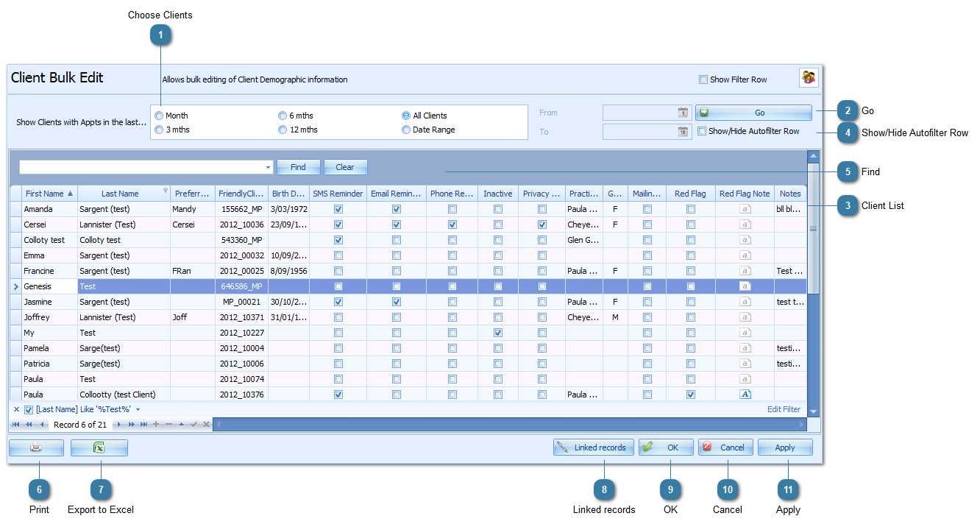980x527 pixels.
Task: Enable the Show Filter Row checkbox
Action: coord(703,79)
